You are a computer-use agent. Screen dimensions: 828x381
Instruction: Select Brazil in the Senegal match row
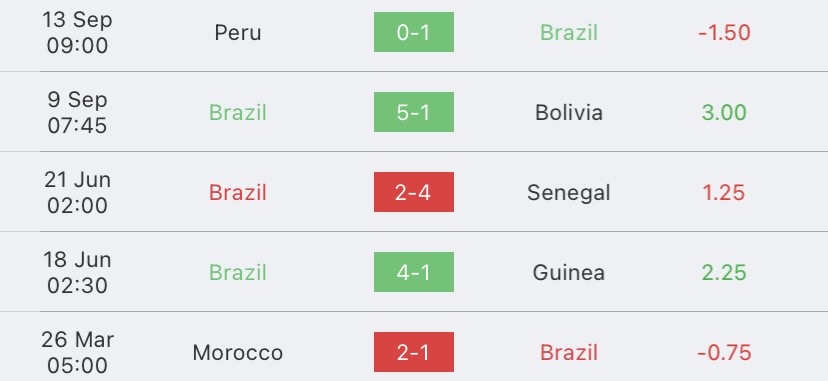[x=238, y=193]
